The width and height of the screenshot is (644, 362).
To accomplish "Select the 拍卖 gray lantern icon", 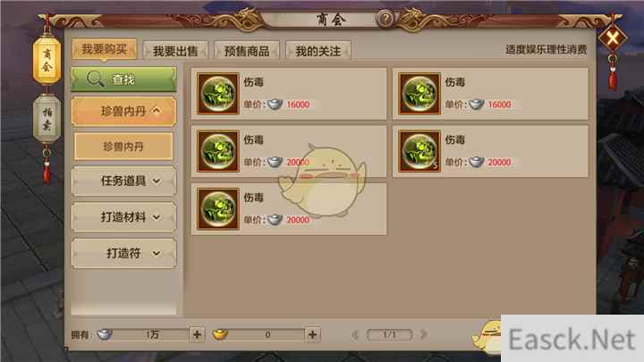I will click(x=47, y=118).
